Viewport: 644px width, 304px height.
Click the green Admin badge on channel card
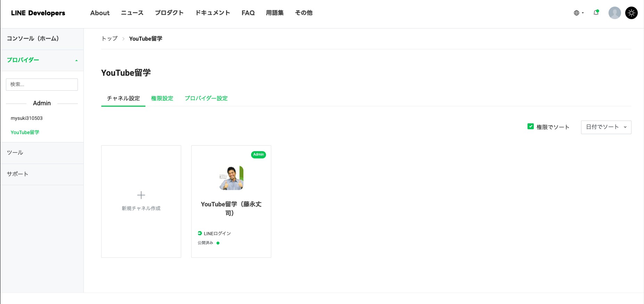tap(258, 155)
